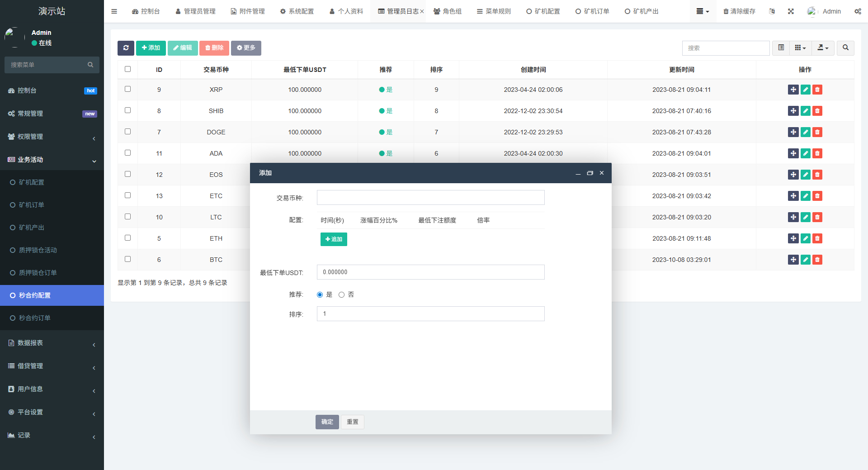Open the settings gear next to Admin

pyautogui.click(x=858, y=11)
